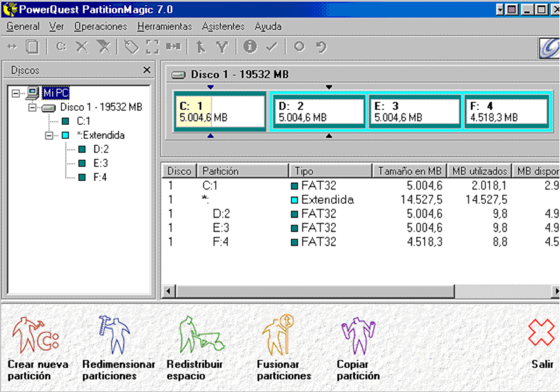Image resolution: width=560 pixels, height=392 pixels.
Task: Click the Mi PC computer icon in tree
Action: click(x=33, y=93)
